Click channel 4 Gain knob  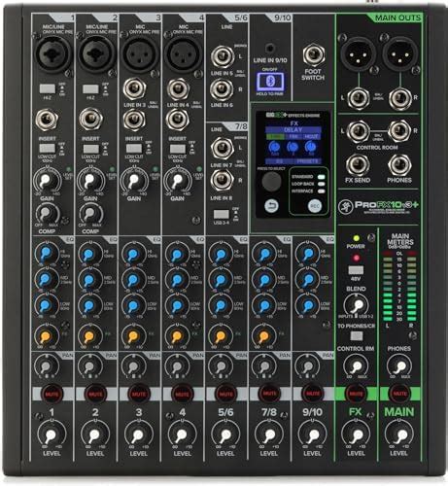177,181
